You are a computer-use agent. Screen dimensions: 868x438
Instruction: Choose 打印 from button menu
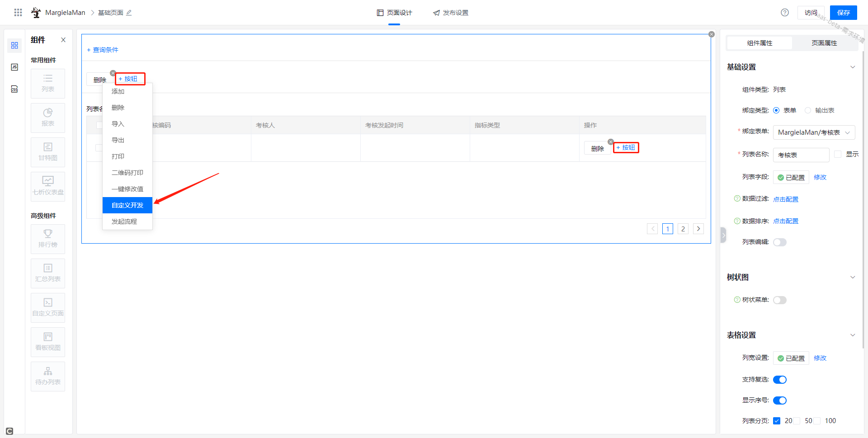127,156
